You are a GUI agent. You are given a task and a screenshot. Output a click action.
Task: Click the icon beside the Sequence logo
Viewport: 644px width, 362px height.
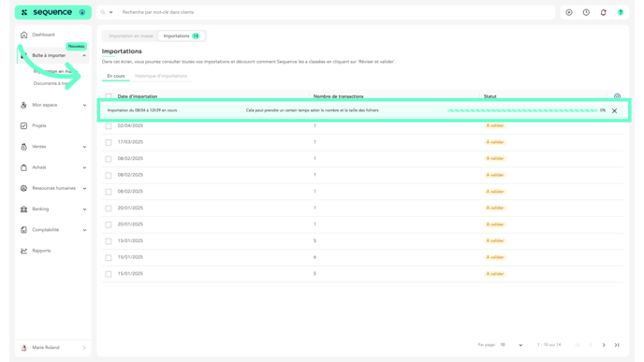tap(82, 12)
